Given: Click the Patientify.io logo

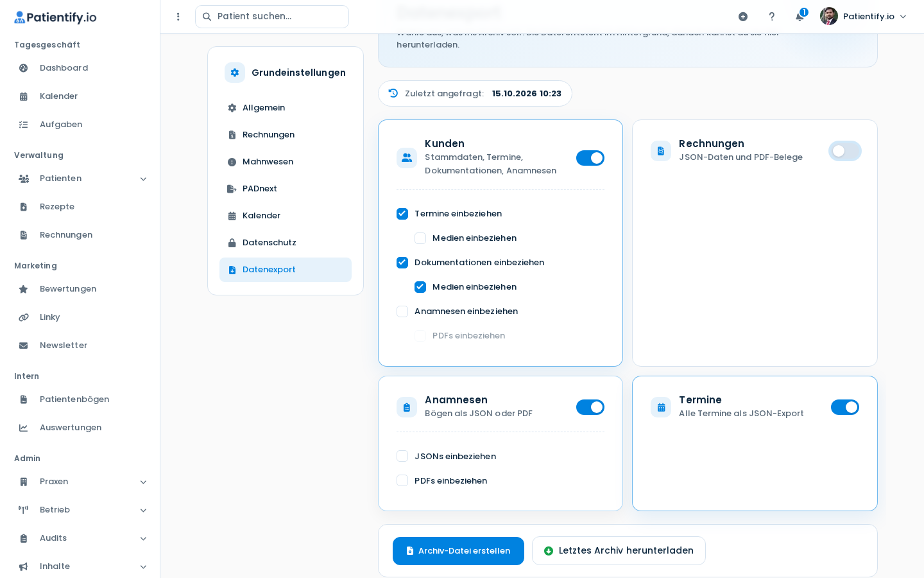Looking at the screenshot, I should click(x=55, y=17).
